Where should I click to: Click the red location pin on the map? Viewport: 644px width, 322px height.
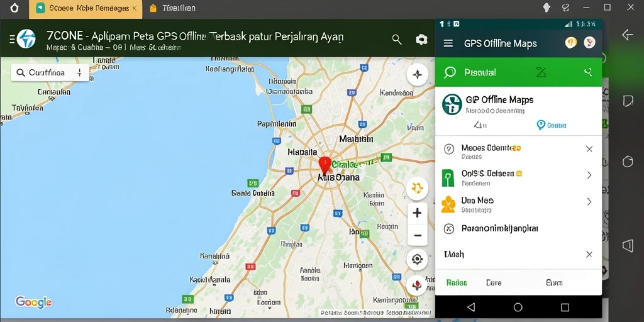click(x=325, y=165)
